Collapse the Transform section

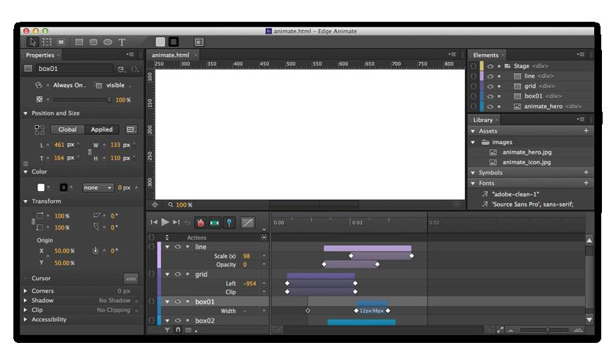tap(25, 201)
